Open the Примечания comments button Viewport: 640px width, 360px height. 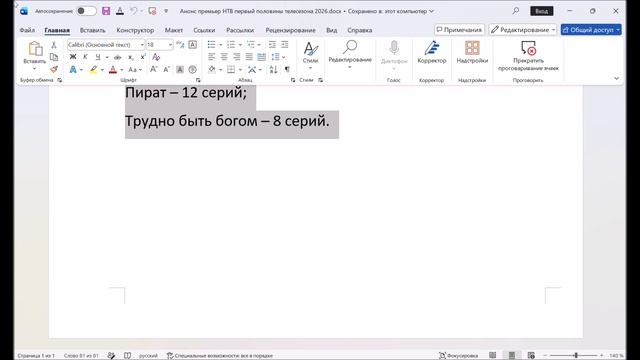(459, 30)
